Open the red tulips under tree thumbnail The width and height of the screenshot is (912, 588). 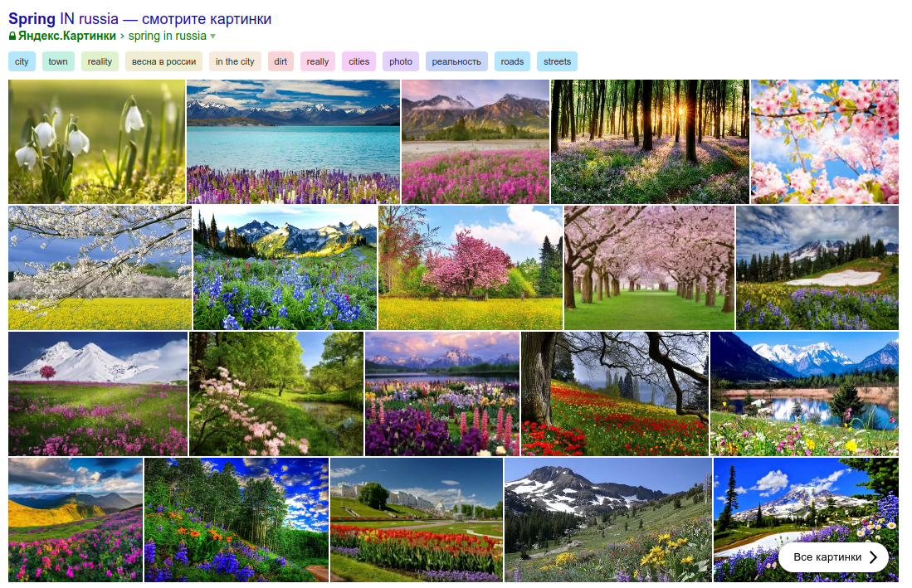(x=614, y=394)
